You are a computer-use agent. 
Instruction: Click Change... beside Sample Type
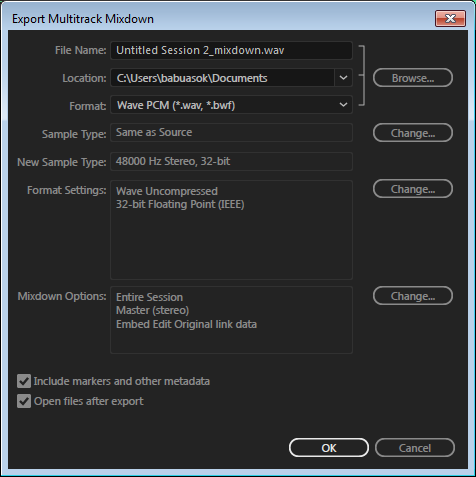pyautogui.click(x=413, y=133)
